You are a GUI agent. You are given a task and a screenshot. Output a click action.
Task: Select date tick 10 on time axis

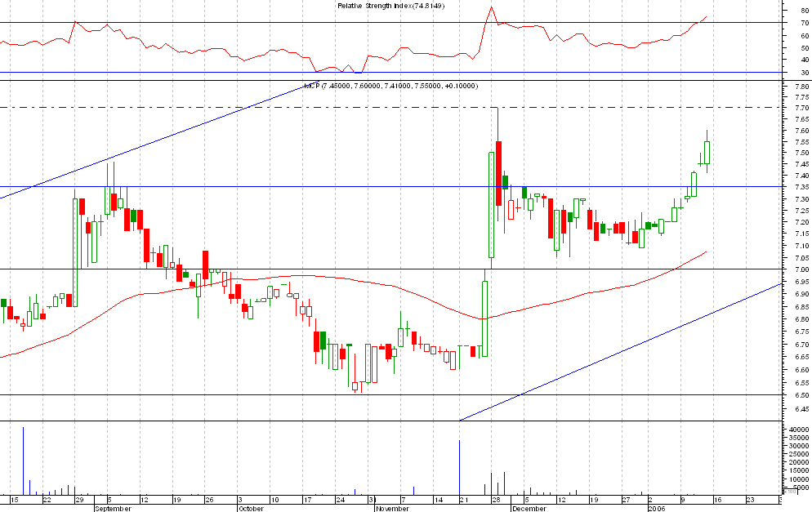(274, 500)
